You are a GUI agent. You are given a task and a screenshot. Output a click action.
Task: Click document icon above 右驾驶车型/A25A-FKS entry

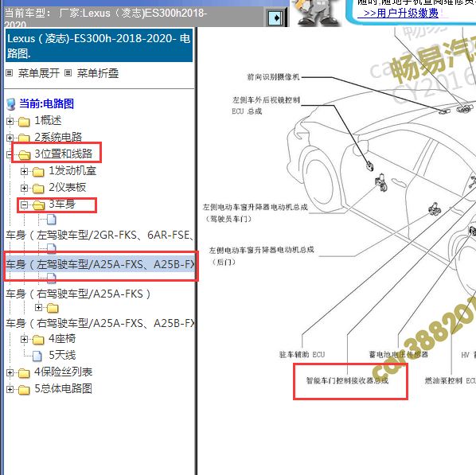51,277
